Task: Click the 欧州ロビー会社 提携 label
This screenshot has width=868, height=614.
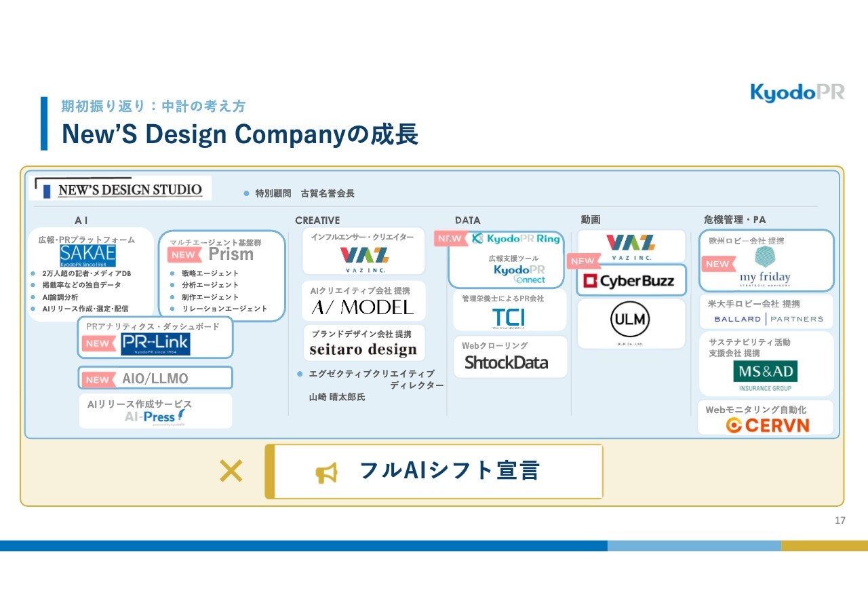Action: 746,241
